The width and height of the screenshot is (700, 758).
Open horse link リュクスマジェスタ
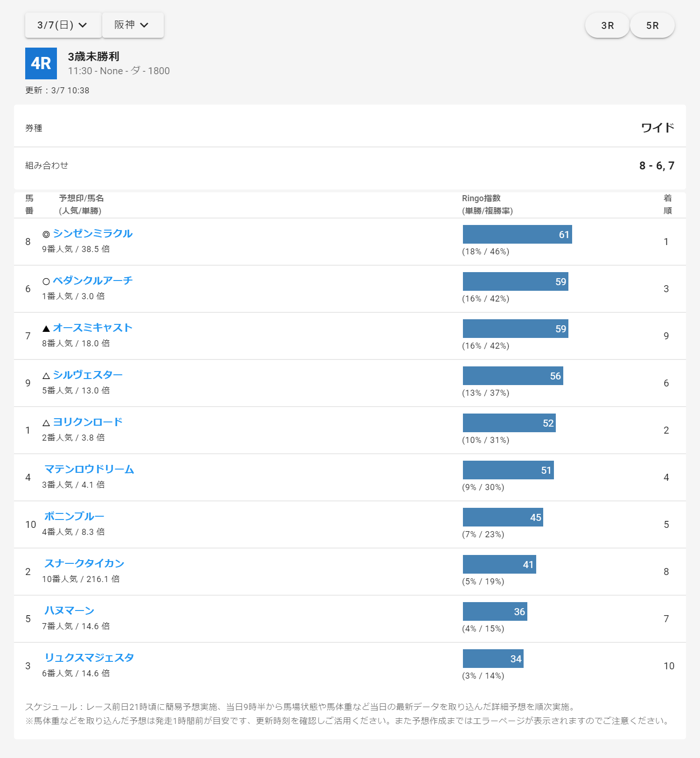[x=89, y=658]
